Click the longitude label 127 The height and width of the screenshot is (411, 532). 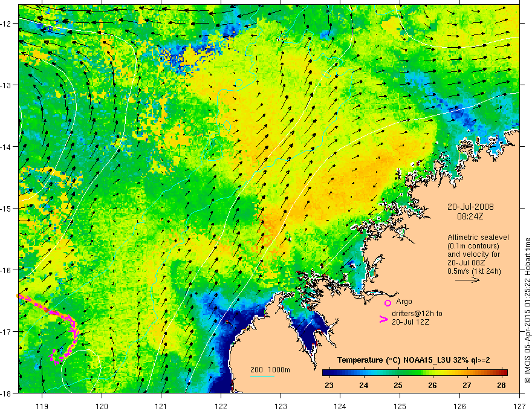(519, 406)
